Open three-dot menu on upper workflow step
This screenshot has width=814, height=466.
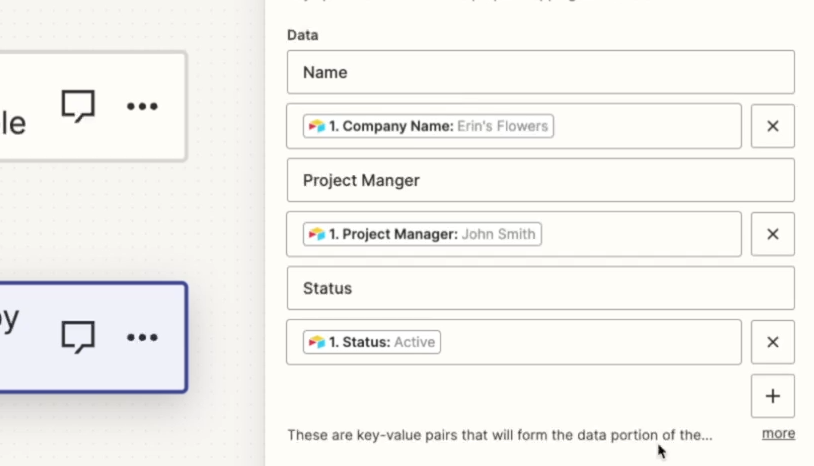coord(142,106)
